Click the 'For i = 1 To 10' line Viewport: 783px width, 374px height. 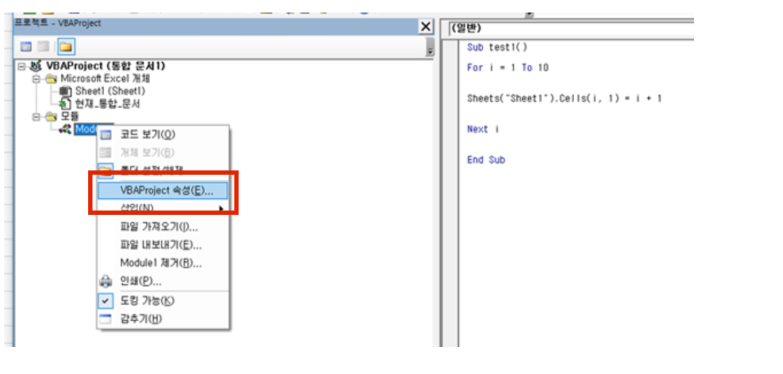[x=508, y=68]
